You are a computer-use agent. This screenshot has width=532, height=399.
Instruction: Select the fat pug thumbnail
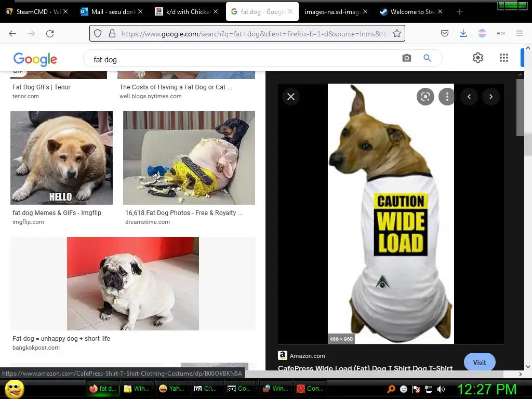click(x=132, y=284)
